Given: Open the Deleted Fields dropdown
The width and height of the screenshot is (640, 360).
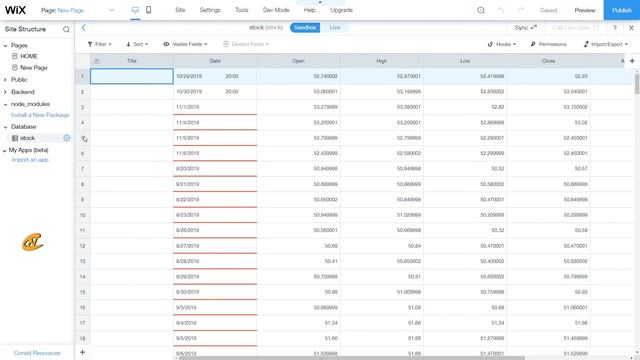Looking at the screenshot, I should coord(246,44).
